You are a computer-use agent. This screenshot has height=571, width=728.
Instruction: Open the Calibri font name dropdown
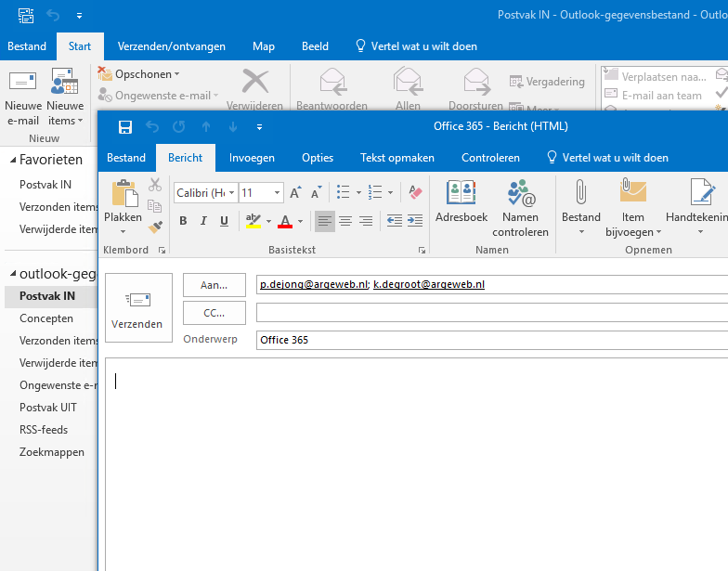click(231, 193)
